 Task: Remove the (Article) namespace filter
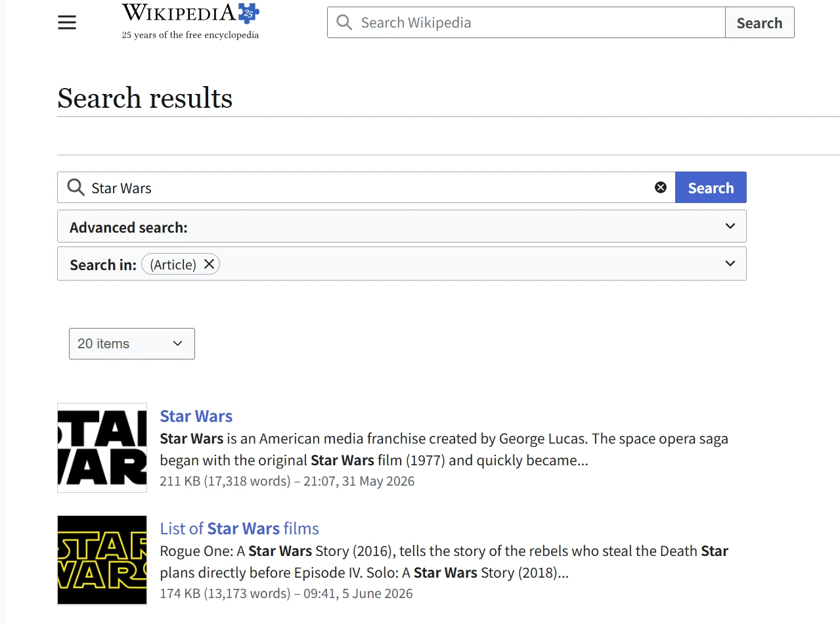point(209,264)
